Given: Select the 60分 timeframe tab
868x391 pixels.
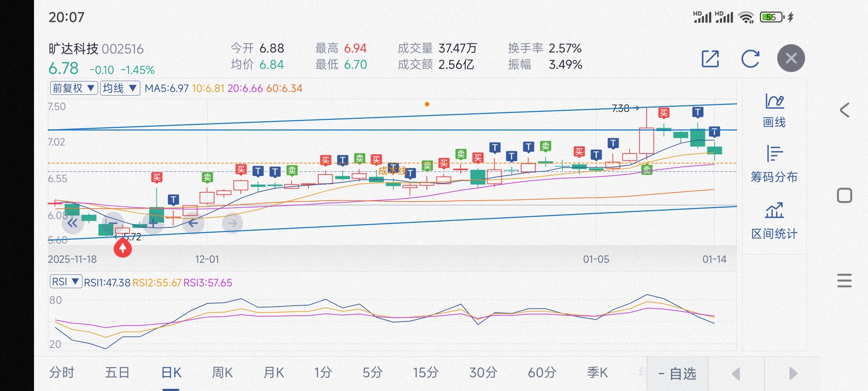Looking at the screenshot, I should (541, 373).
